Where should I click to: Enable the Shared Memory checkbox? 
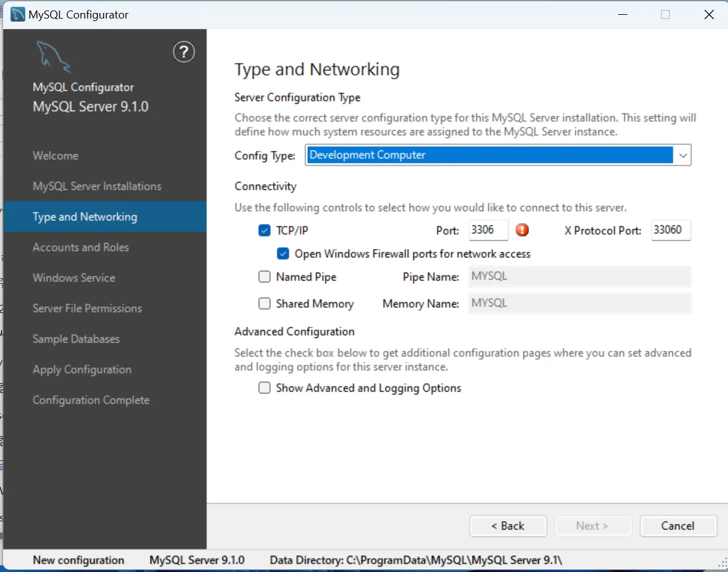pos(264,303)
